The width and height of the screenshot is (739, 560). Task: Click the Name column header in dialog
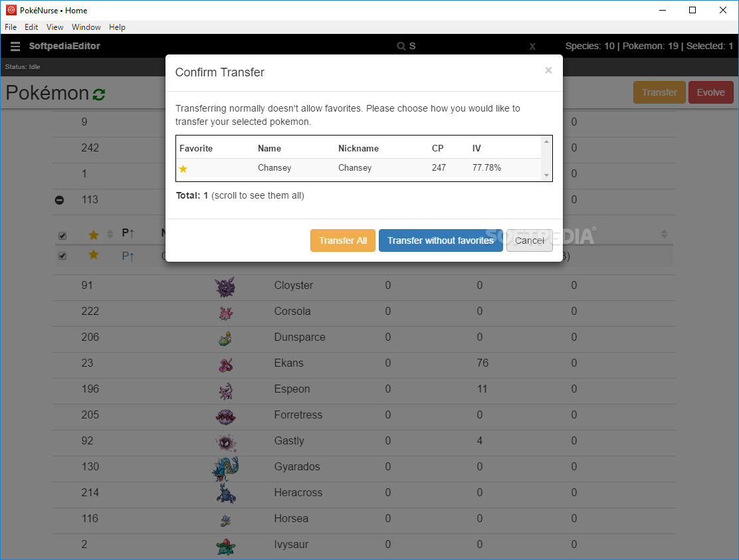click(269, 148)
